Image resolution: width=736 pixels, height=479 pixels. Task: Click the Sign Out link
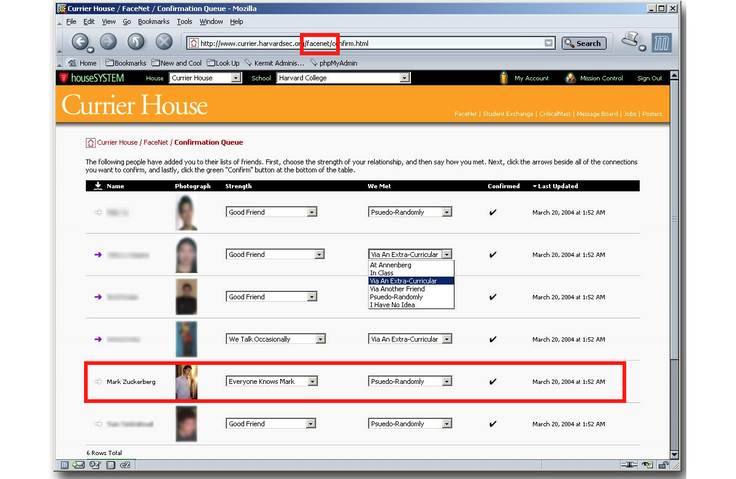click(649, 78)
